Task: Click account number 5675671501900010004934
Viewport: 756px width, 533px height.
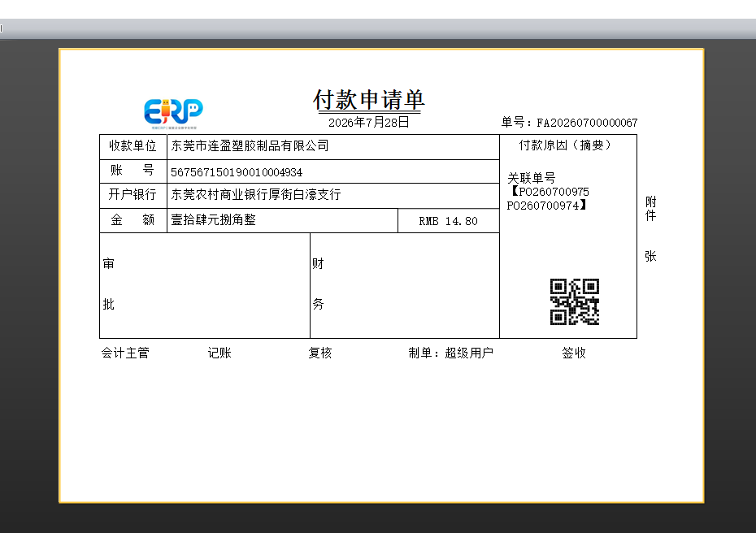Action: pyautogui.click(x=237, y=172)
